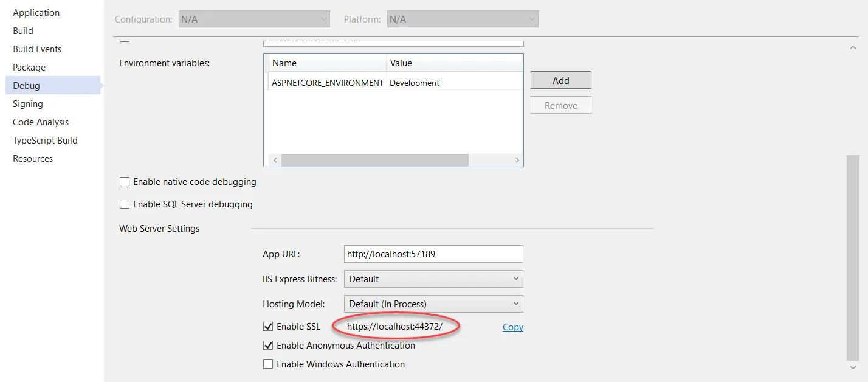Expand the IIS Express Bitness dropdown
The height and width of the screenshot is (382, 868).
coord(433,279)
